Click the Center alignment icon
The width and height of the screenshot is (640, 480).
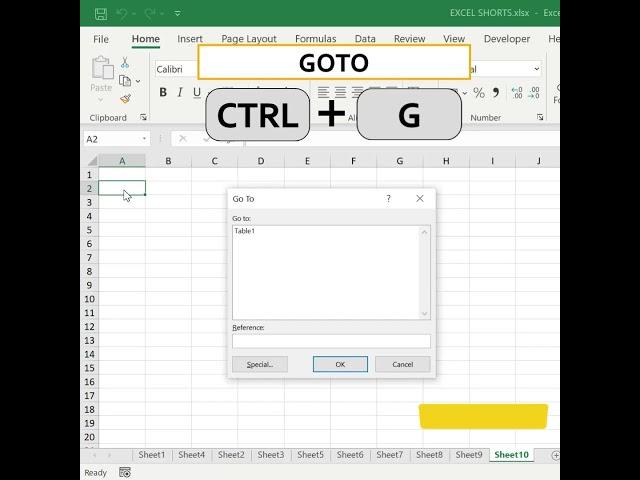tap(340, 92)
